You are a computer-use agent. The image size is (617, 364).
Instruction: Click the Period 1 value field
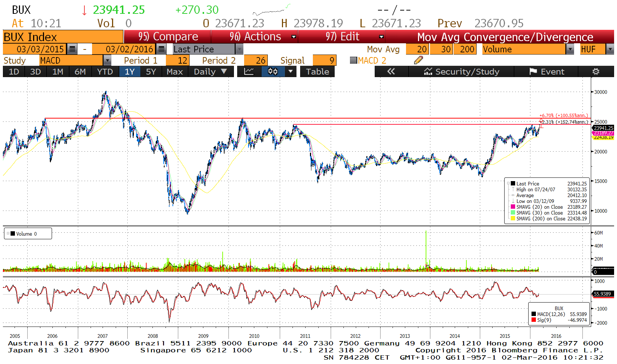pos(177,60)
